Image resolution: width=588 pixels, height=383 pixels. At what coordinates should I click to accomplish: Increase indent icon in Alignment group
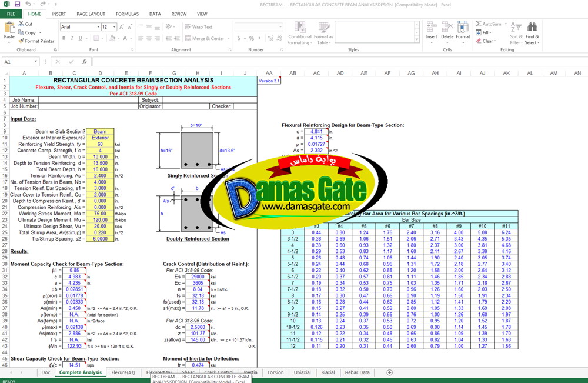click(177, 38)
